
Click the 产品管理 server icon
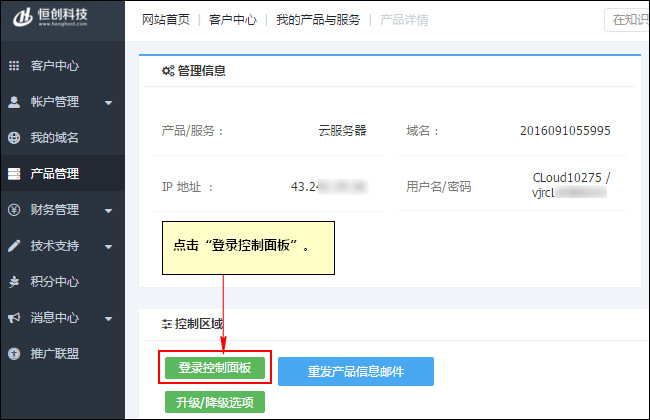coord(14,174)
